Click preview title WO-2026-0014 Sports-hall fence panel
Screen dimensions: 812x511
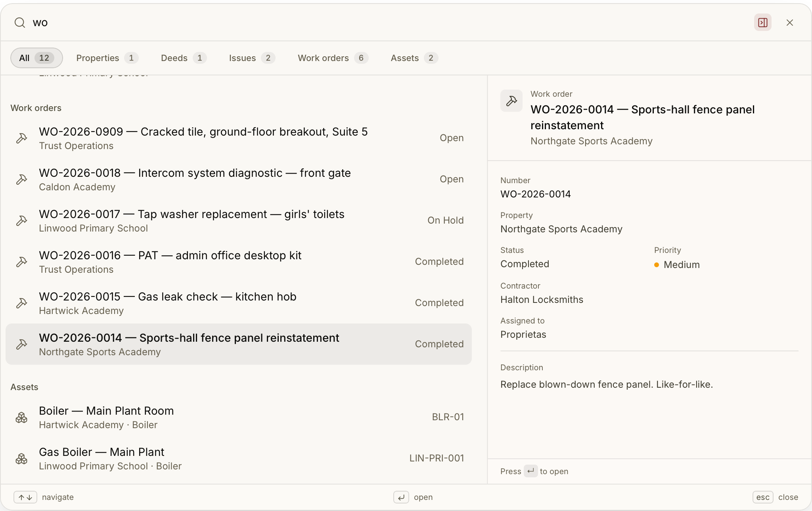point(642,117)
